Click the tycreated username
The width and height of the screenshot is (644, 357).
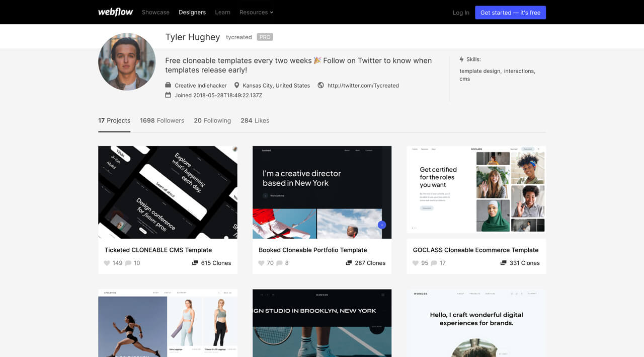[238, 37]
